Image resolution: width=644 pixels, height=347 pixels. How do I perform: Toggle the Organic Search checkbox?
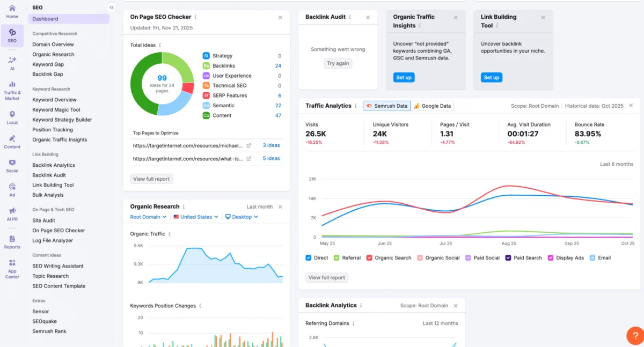[369, 258]
